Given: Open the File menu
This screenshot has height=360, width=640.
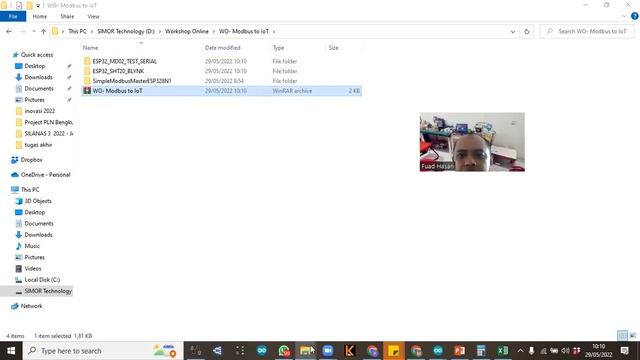Looking at the screenshot, I should [13, 16].
